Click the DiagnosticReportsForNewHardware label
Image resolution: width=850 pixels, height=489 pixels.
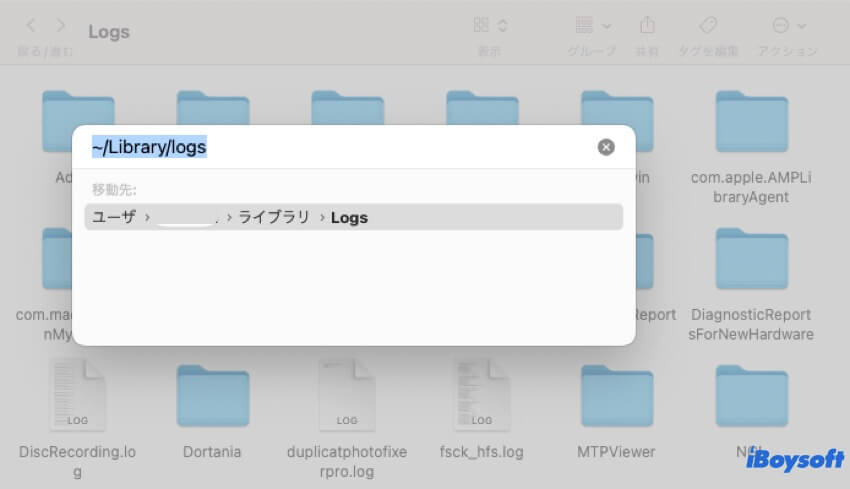pos(751,324)
